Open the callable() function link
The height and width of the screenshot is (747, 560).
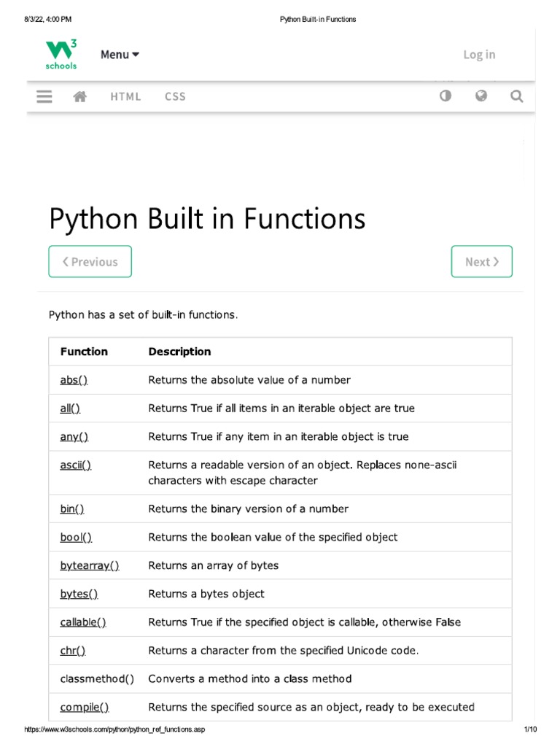[x=82, y=622]
